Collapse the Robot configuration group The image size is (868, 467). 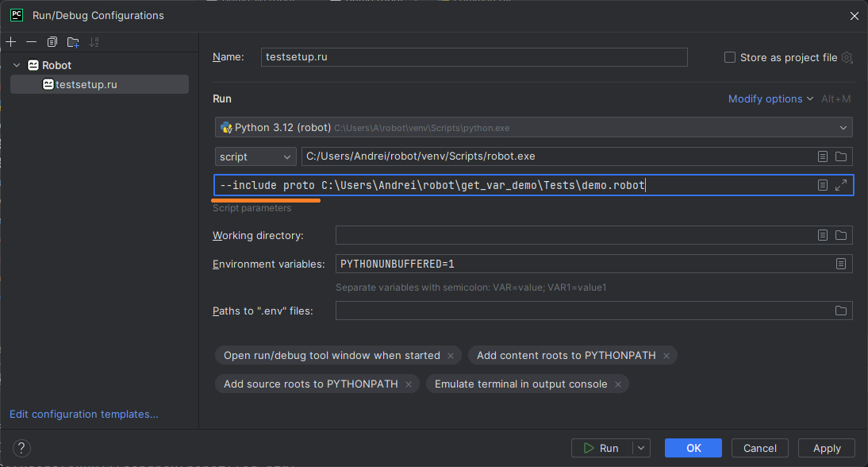click(17, 65)
